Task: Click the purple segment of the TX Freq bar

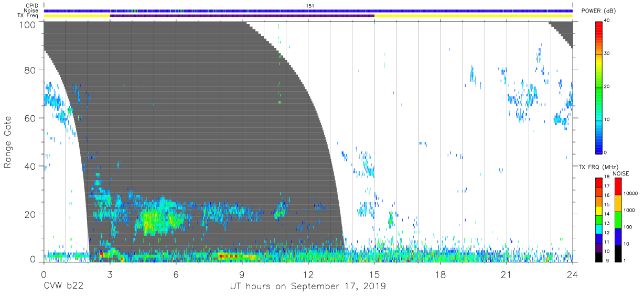Action: click(242, 16)
